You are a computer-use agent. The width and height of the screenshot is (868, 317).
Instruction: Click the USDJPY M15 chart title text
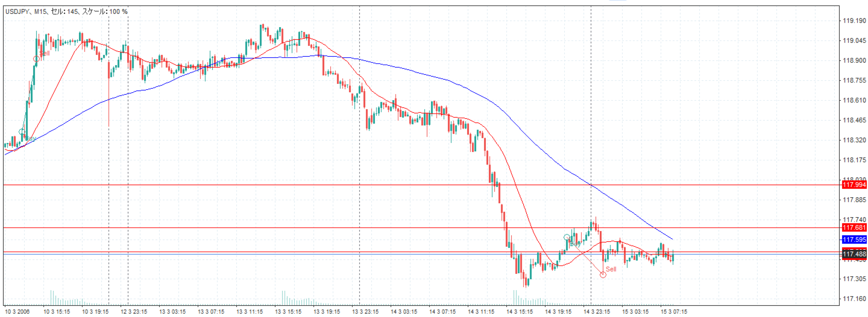66,12
